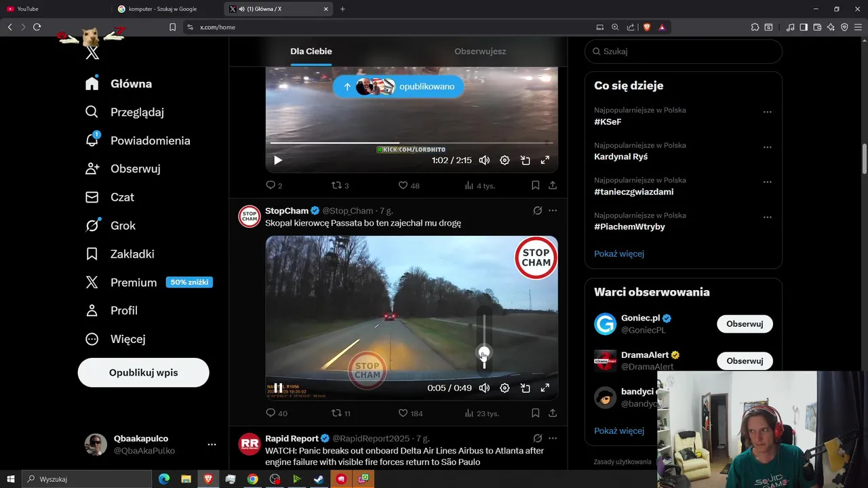Follow Goniec.pl with Obserwuj button
This screenshot has width=868, height=488.
[x=745, y=324]
